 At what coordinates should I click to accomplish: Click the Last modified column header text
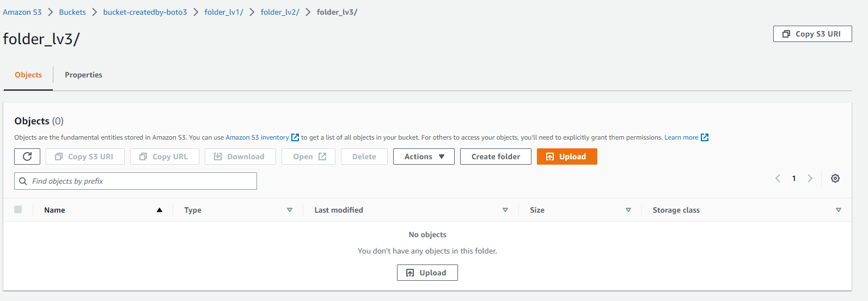pyautogui.click(x=339, y=210)
